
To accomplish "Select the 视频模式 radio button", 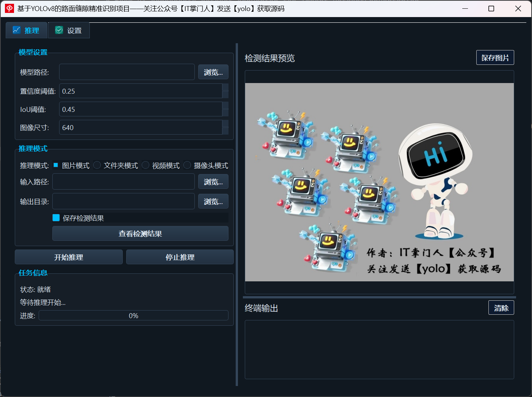I will pos(146,165).
